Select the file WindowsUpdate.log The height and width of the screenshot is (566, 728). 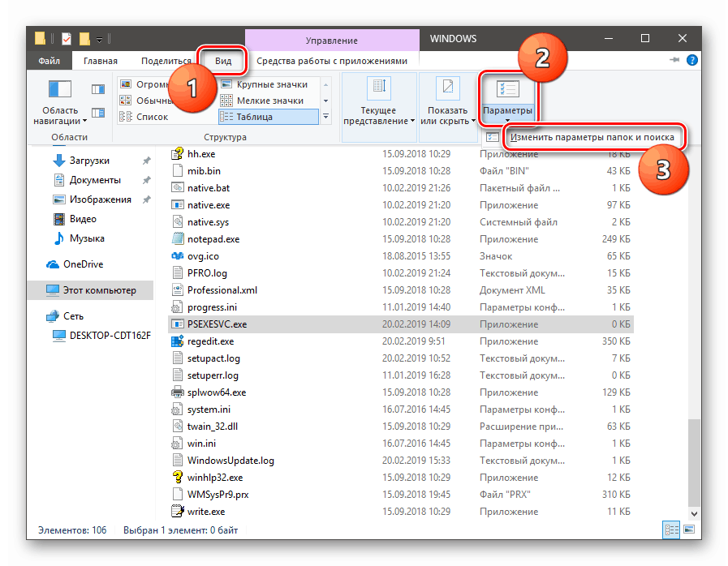click(x=400, y=461)
